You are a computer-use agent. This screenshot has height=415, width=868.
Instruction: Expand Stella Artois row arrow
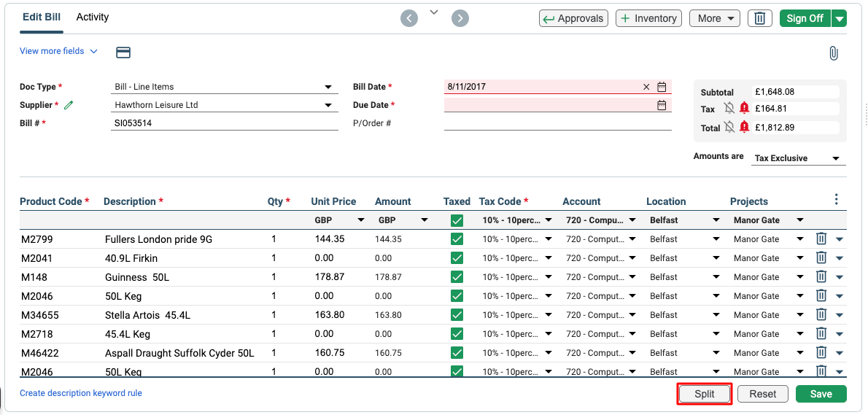(x=840, y=315)
